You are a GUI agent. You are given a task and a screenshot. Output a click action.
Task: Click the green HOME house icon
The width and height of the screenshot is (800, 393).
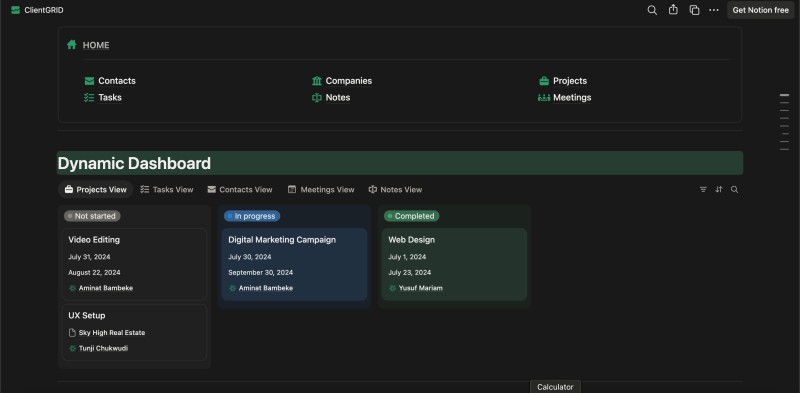point(72,45)
